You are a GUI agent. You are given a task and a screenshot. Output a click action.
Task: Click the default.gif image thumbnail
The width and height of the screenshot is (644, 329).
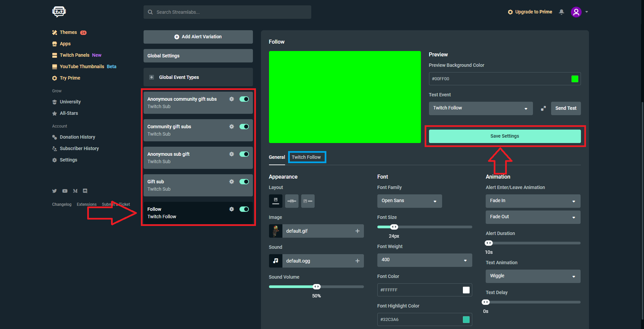tap(275, 231)
